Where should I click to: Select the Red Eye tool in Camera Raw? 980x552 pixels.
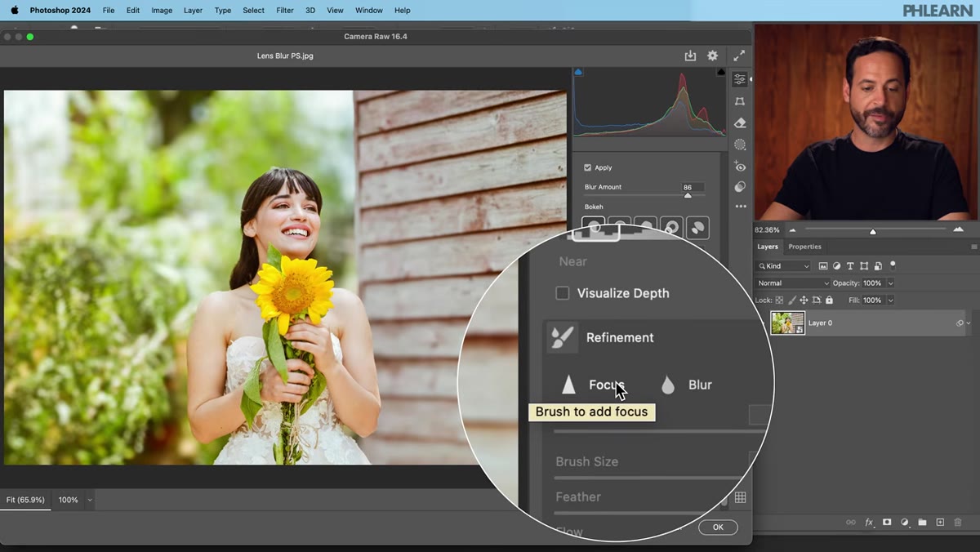[740, 166]
